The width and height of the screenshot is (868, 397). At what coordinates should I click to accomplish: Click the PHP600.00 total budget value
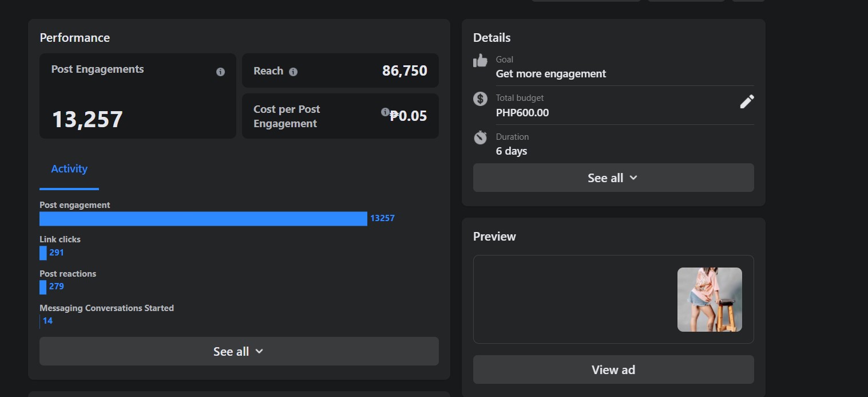522,113
